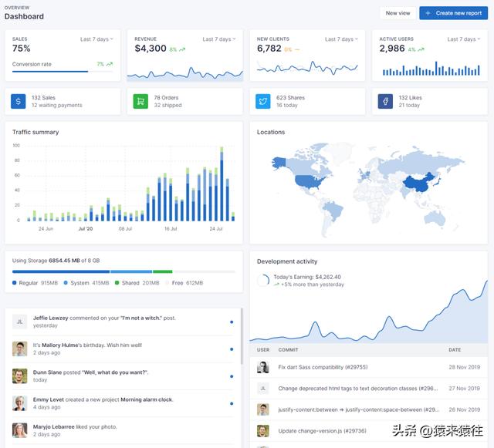Click the dollar sign Sales icon
Image resolution: width=494 pixels, height=448 pixels.
[19, 101]
